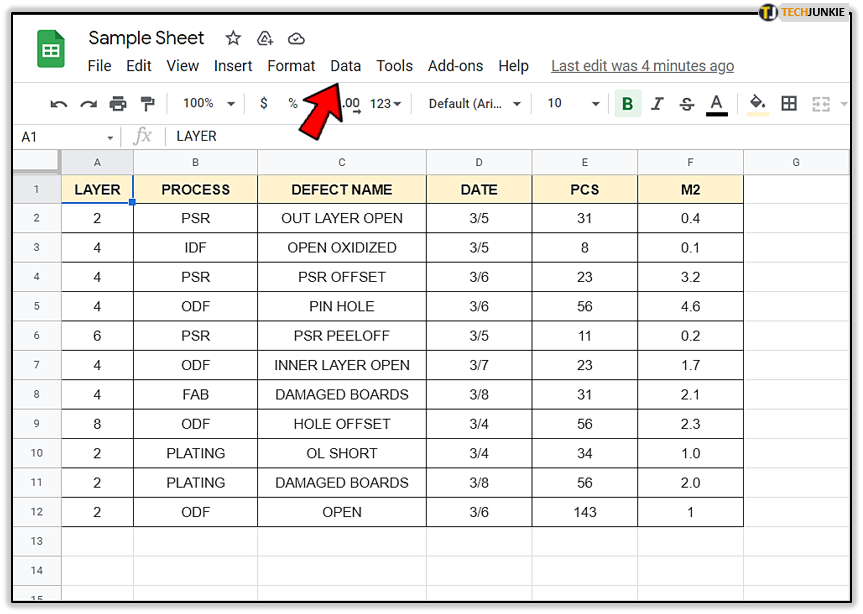This screenshot has height=614, width=863.
Task: Expand the Name Box A1 dropdown arrow
Action: click(110, 138)
